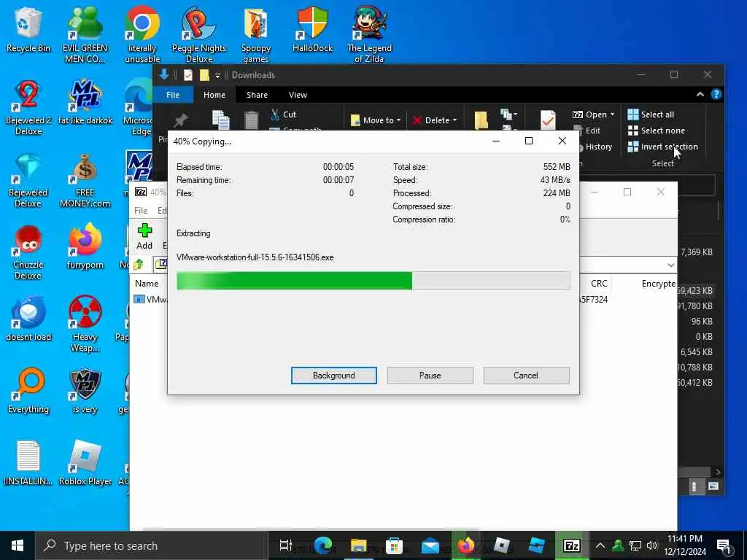747x560 pixels.
Task: Open the 'is very' MPI shortcut
Action: 85,391
